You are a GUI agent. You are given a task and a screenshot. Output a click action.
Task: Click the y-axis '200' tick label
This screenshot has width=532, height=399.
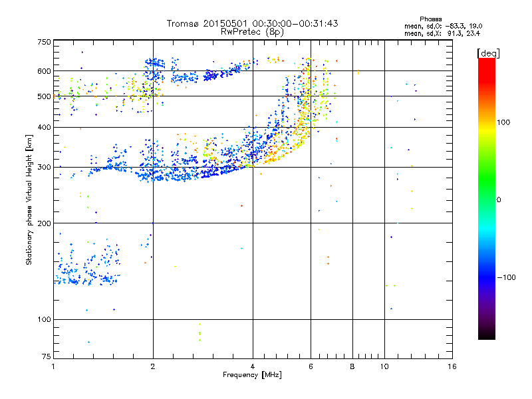click(44, 223)
